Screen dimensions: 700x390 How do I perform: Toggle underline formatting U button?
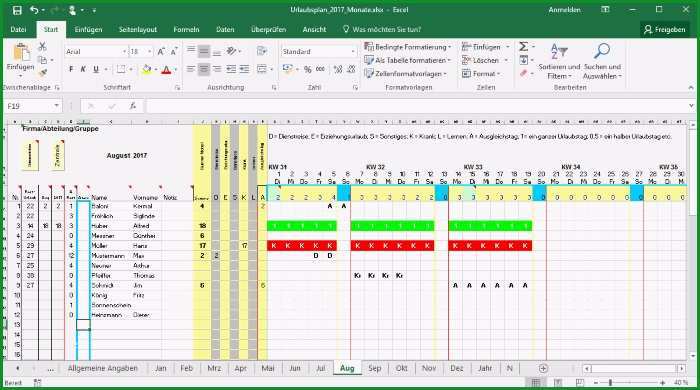[x=96, y=69]
